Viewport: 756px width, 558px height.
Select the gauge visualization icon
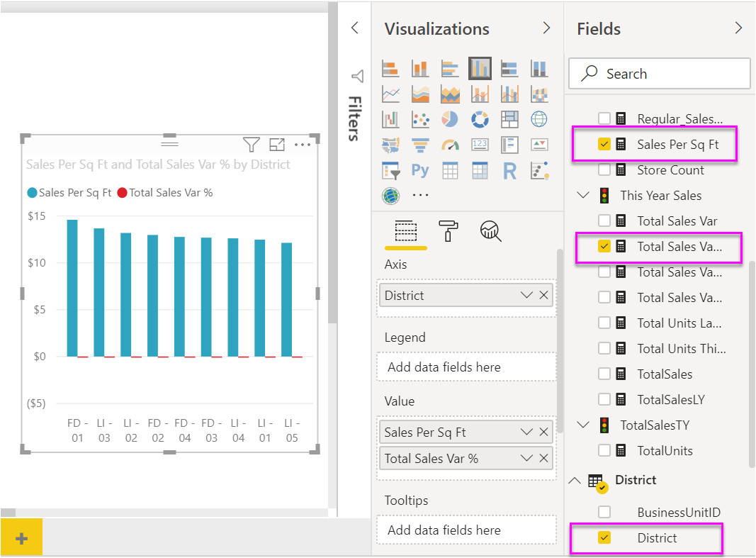(x=448, y=145)
